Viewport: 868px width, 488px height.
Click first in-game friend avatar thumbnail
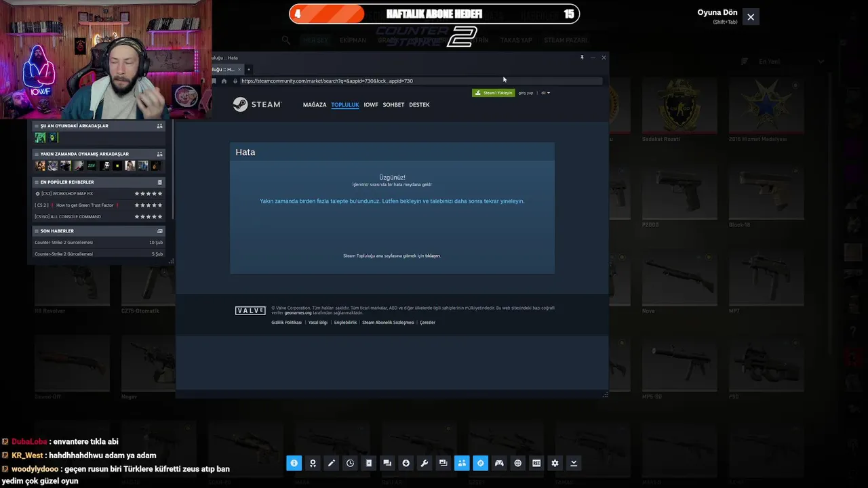point(40,138)
